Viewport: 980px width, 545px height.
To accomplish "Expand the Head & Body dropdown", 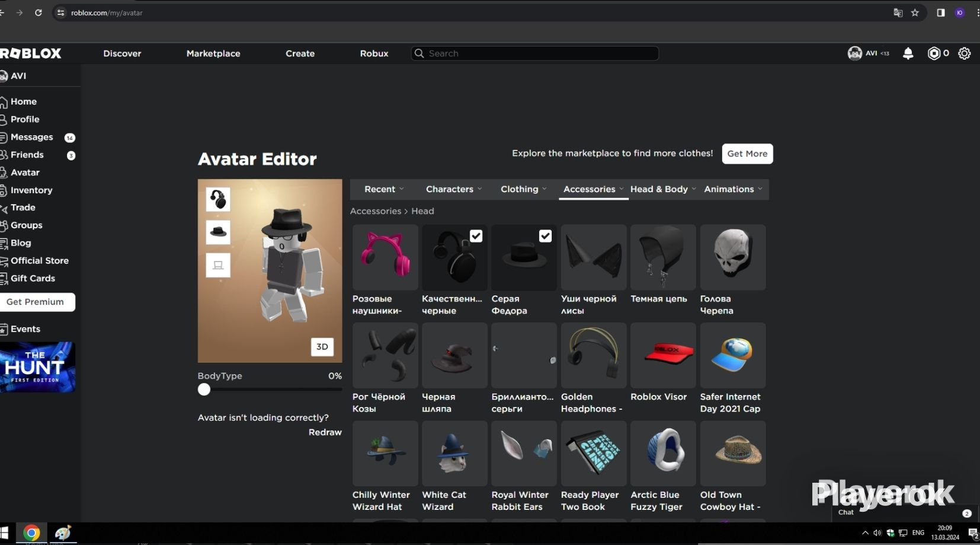I will tap(663, 189).
